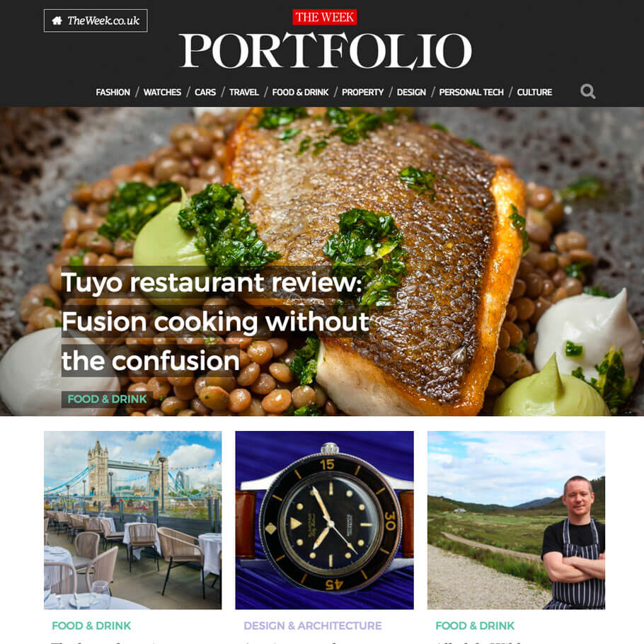This screenshot has width=644, height=644.
Task: Go to the Cars section
Action: (x=205, y=92)
